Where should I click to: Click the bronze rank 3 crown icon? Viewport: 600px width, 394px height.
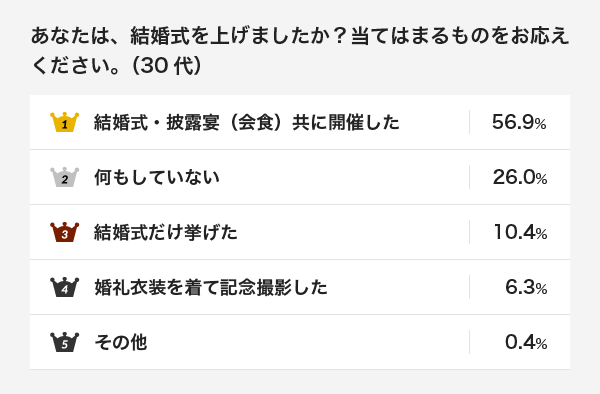click(x=65, y=232)
